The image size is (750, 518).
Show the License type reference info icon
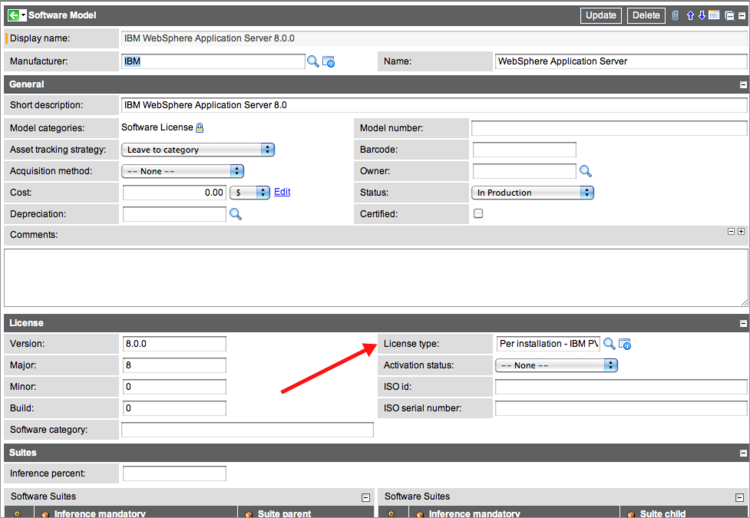(x=625, y=344)
